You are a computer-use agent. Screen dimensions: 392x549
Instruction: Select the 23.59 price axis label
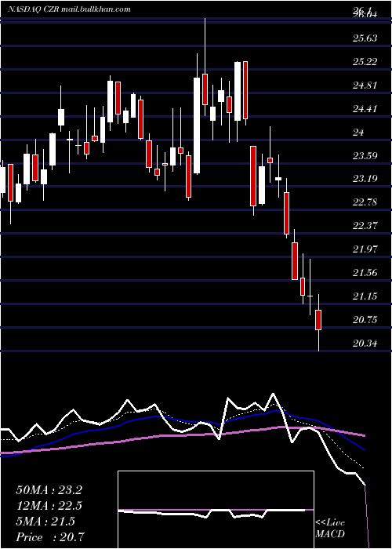click(365, 155)
